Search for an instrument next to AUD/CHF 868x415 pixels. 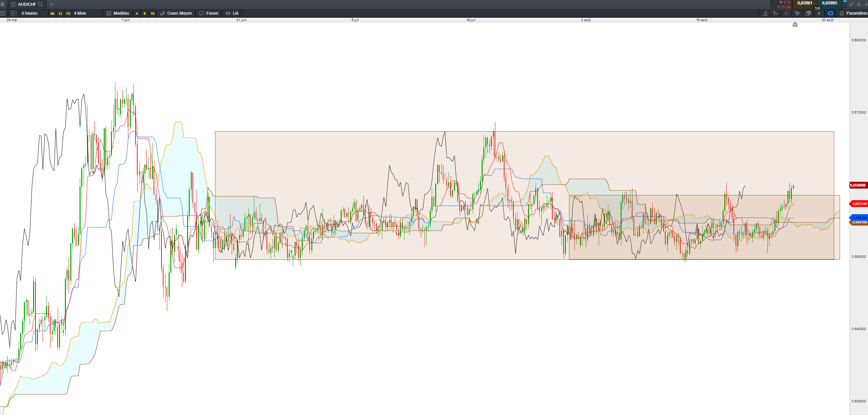[x=41, y=4]
